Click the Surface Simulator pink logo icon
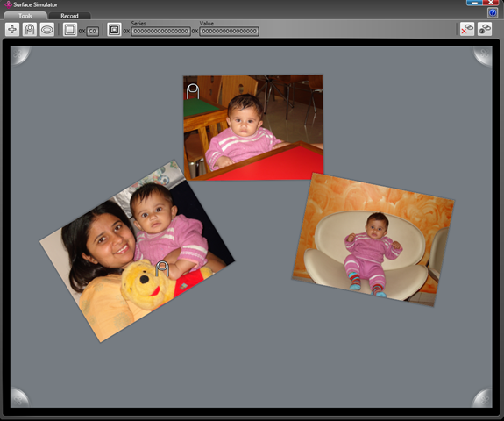This screenshot has height=421, width=504. tap(8, 4)
